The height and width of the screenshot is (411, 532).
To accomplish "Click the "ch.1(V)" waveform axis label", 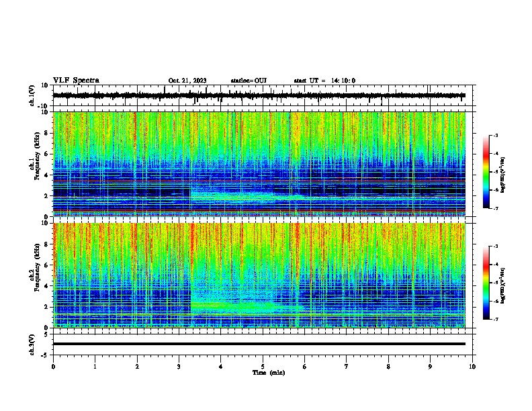I will point(32,95).
